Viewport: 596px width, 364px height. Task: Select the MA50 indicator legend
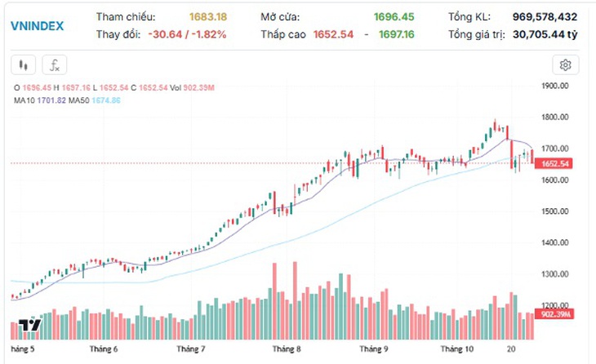pos(94,100)
